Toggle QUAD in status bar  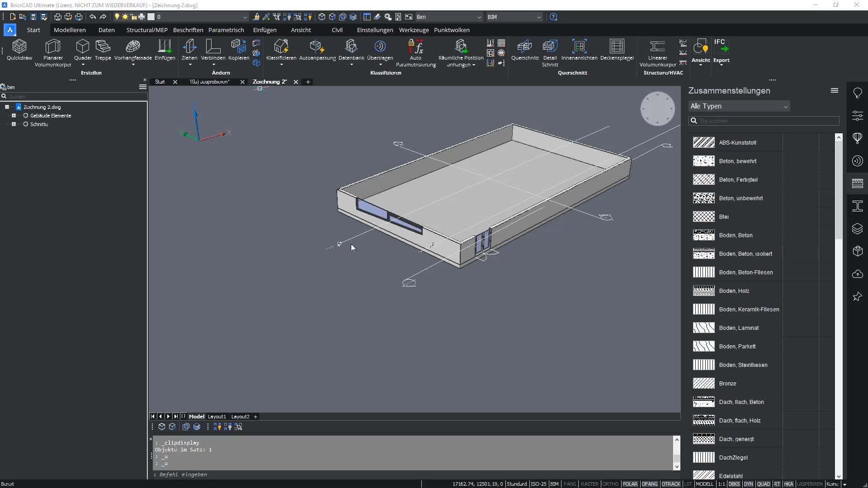pos(763,484)
